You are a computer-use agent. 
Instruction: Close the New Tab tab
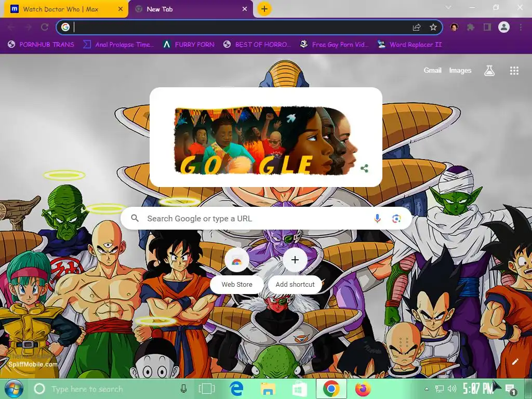coord(245,9)
